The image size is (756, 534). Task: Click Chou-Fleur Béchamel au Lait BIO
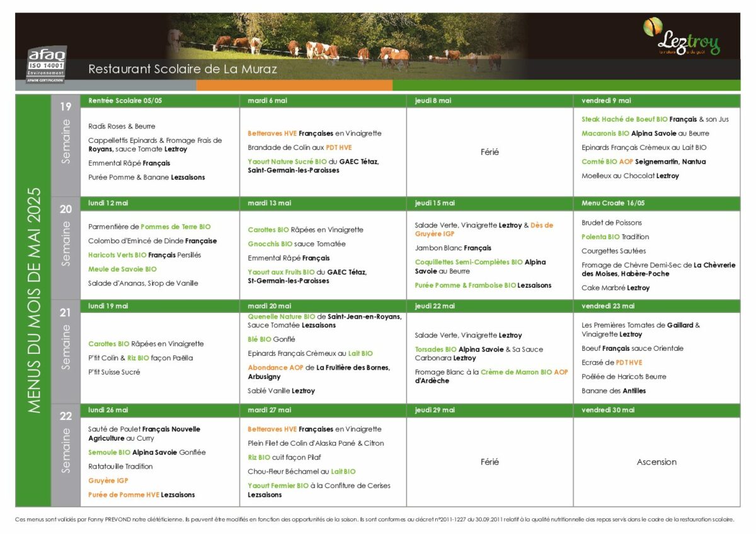point(302,472)
